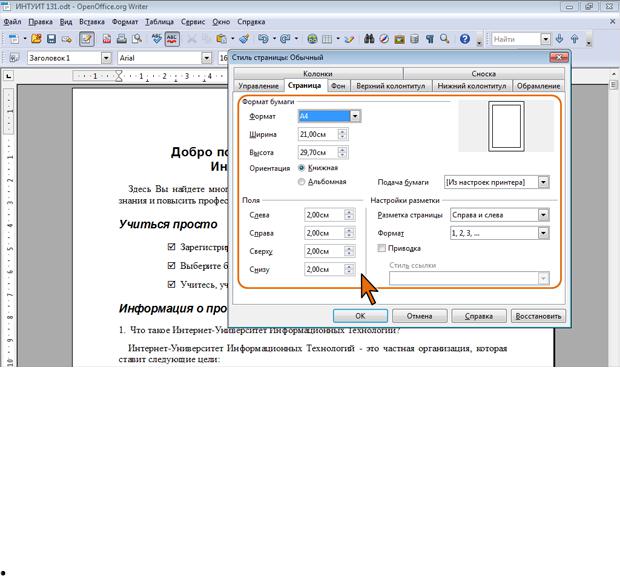Open the Gallery icon
620x580 pixels.
tap(399, 39)
